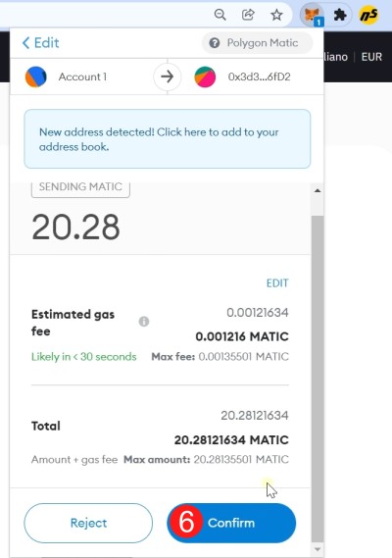Screen dimensions: 392x558
Task: Click the EUR currency selector
Action: [371, 57]
